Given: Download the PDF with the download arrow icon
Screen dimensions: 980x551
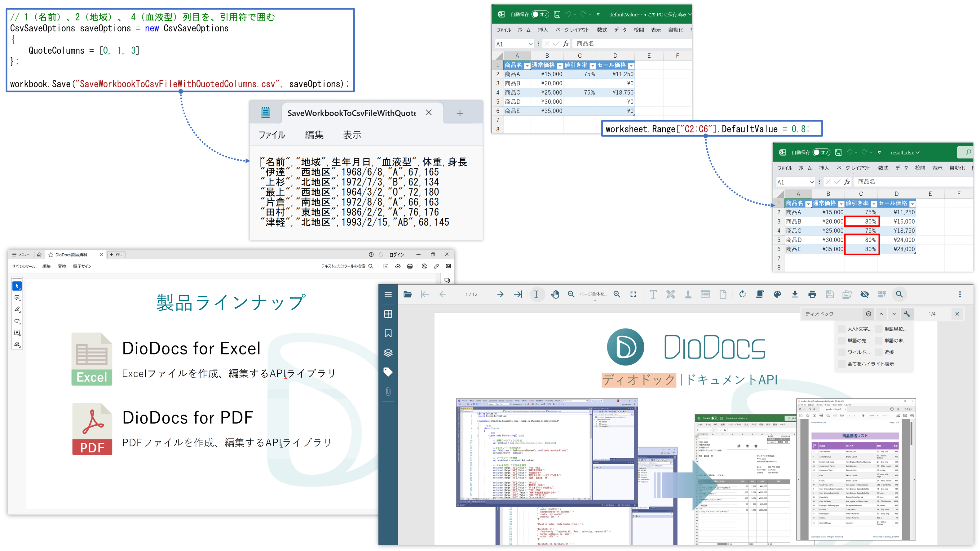Looking at the screenshot, I should tap(795, 294).
